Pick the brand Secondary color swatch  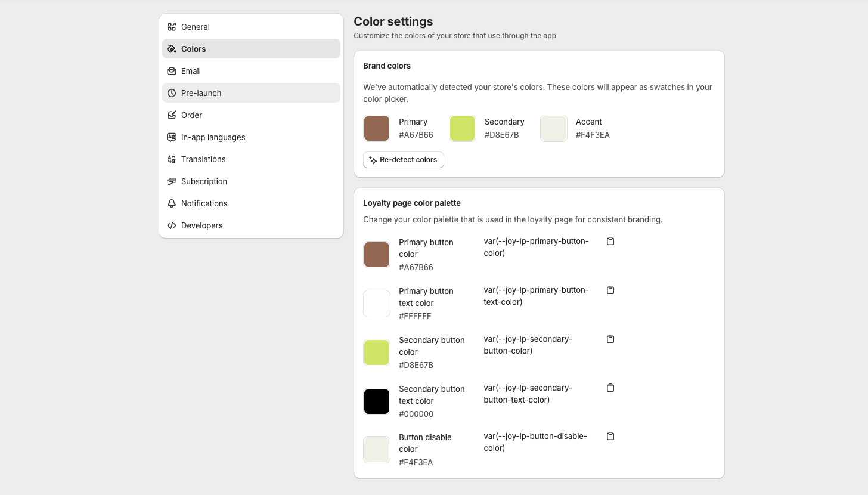pos(463,128)
